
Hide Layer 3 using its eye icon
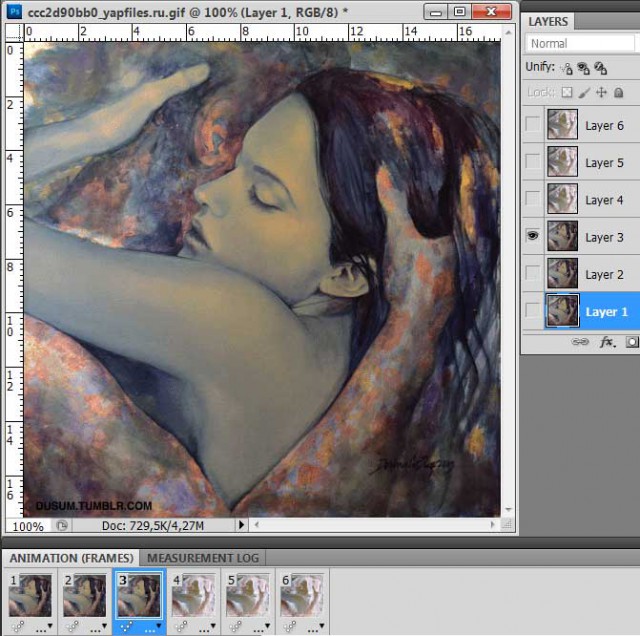tap(533, 237)
